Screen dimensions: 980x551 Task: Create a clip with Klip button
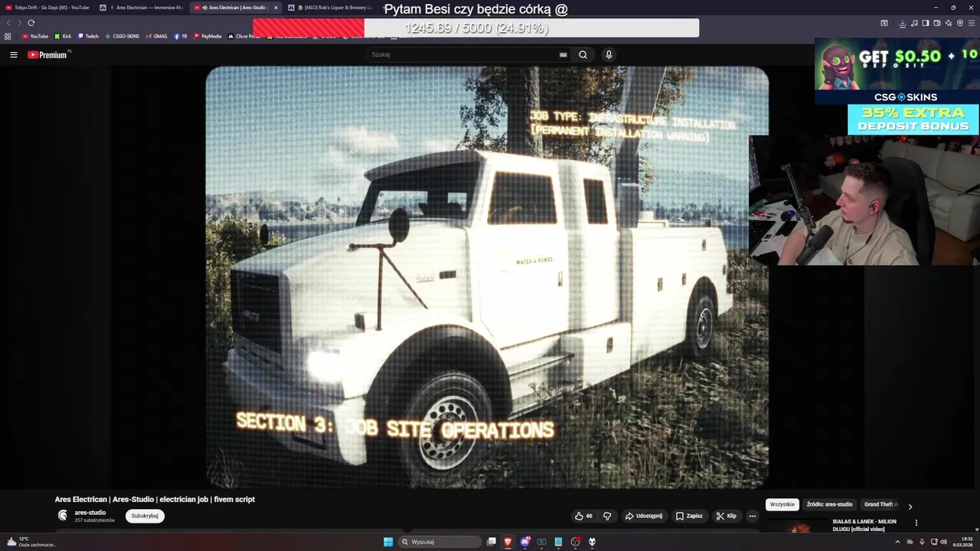(x=726, y=516)
